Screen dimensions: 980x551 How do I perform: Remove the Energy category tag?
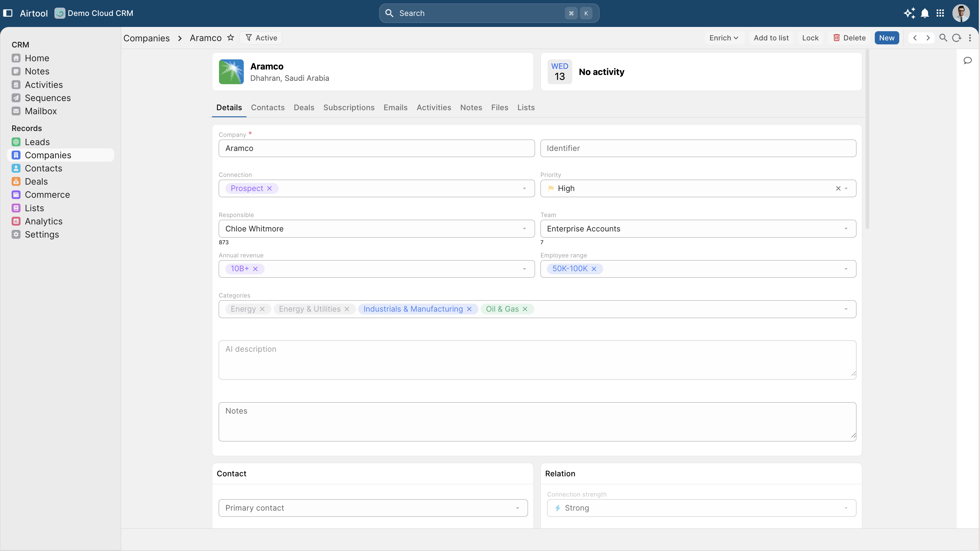pos(262,309)
